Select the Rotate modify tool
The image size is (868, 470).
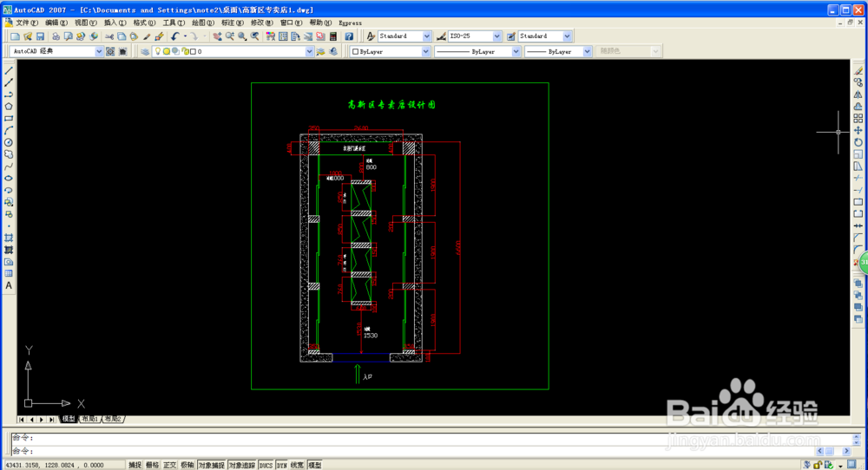click(858, 143)
